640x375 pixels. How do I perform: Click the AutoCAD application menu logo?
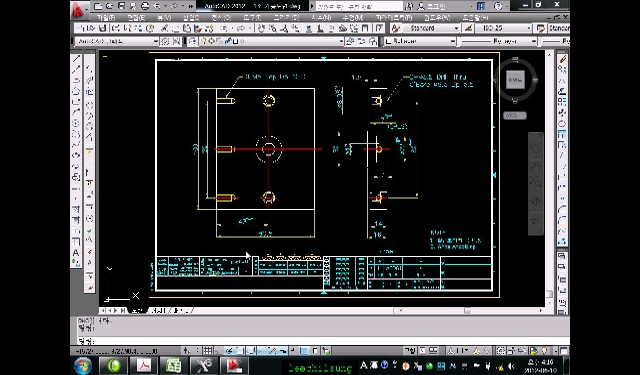coord(79,9)
